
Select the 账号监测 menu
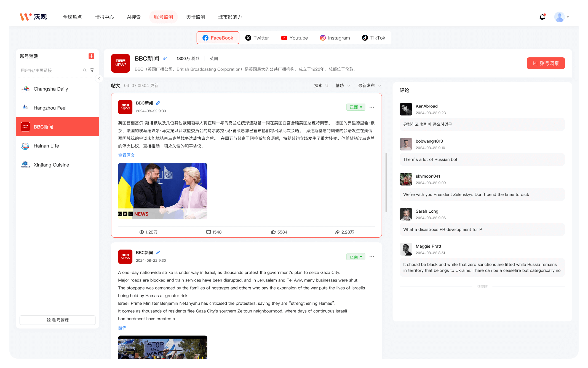click(x=164, y=17)
